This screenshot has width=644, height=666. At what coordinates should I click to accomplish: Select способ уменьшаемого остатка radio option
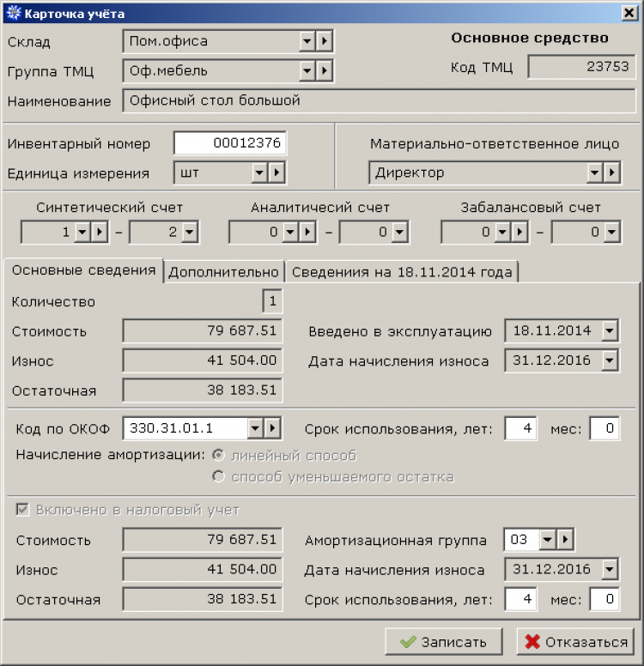coord(218,476)
